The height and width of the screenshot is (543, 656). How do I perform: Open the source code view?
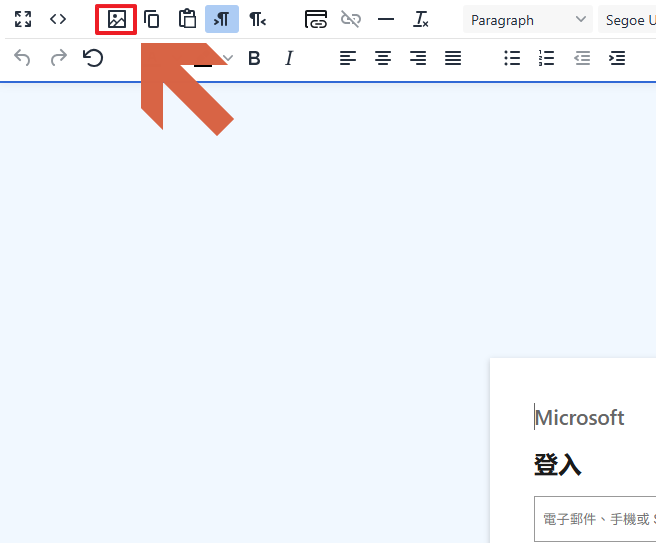[58, 19]
